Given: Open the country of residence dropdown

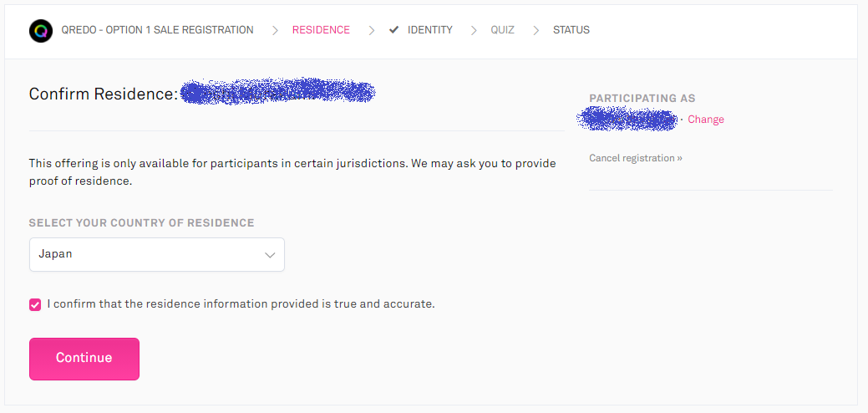Looking at the screenshot, I should [156, 254].
